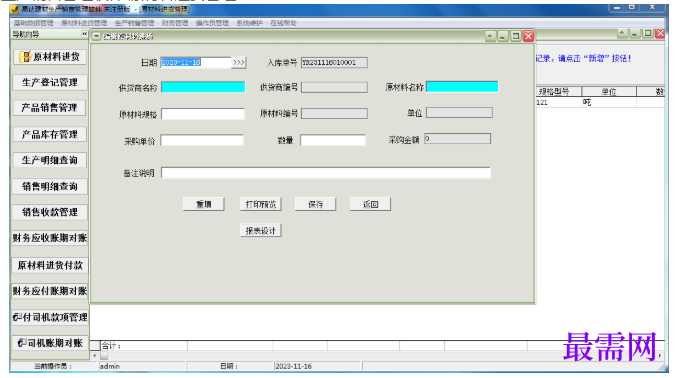Image resolution: width=675 pixels, height=378 pixels.
Task: Minimize the main application window
Action: [x=616, y=8]
